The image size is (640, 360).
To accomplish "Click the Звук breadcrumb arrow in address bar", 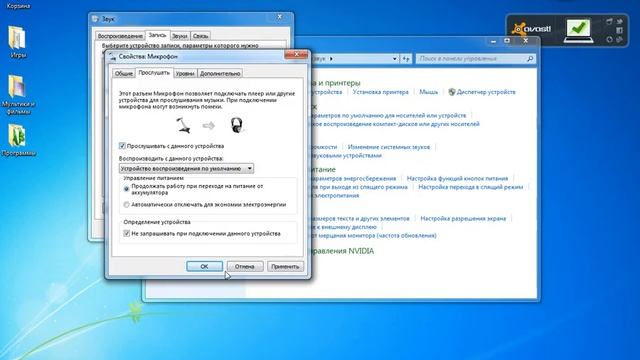I will pos(331,59).
